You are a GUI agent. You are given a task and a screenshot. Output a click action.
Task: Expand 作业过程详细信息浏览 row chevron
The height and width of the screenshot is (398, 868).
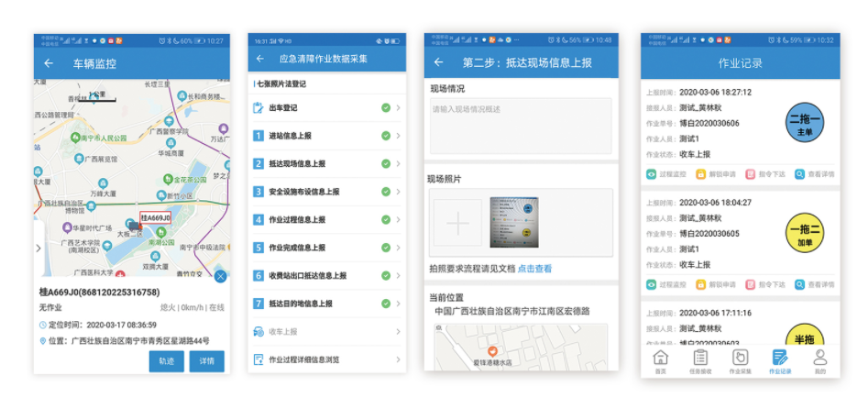click(x=398, y=359)
